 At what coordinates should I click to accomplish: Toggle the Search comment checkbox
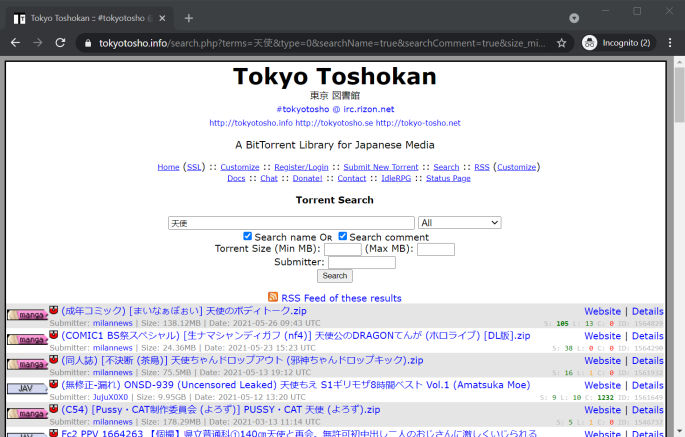coord(343,236)
